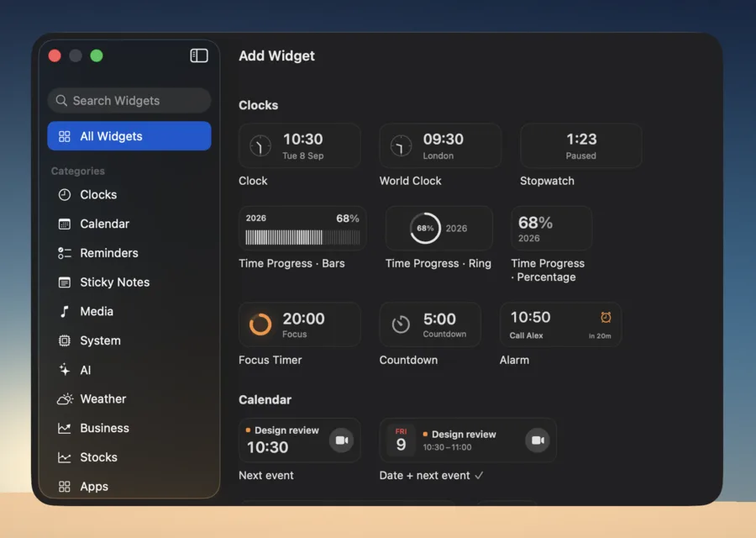Click the video camera icon in FRI 9 widget
756x538 pixels.
(x=537, y=440)
